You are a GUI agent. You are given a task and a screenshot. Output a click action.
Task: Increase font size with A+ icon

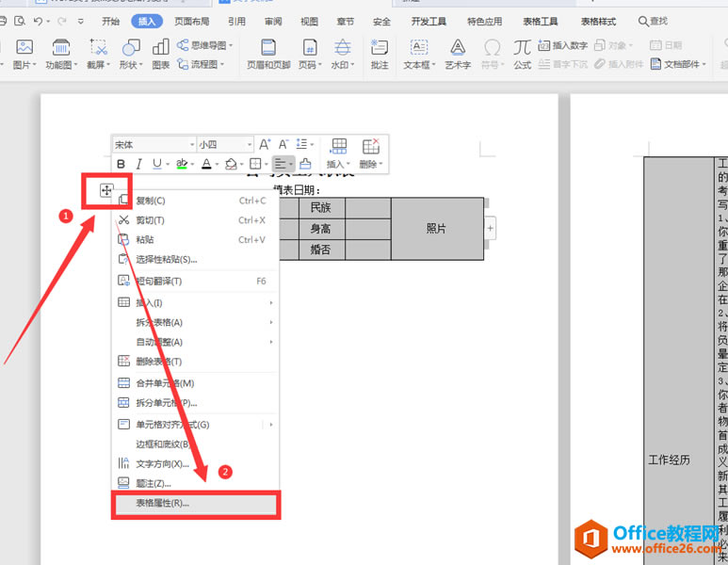click(x=265, y=144)
